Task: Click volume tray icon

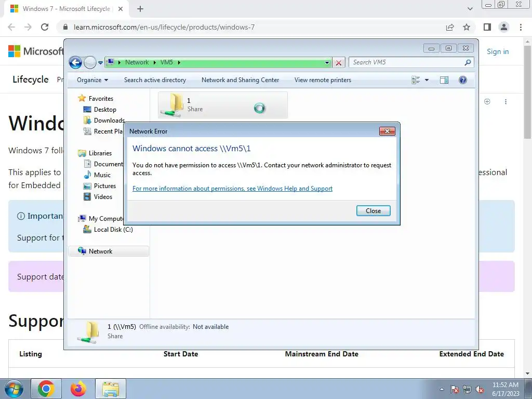Action: click(480, 390)
